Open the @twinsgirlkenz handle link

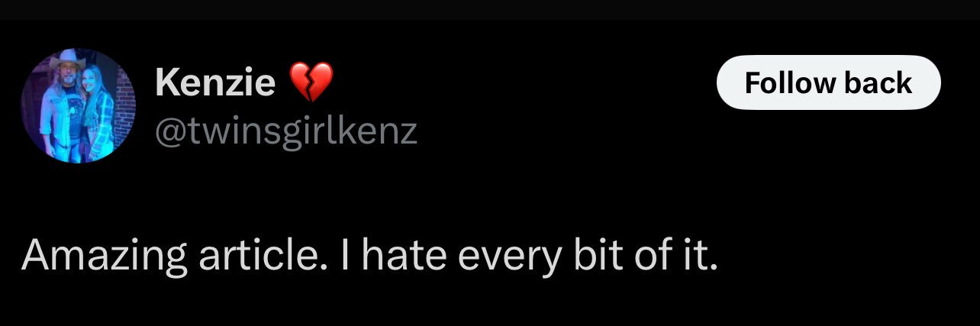(285, 131)
